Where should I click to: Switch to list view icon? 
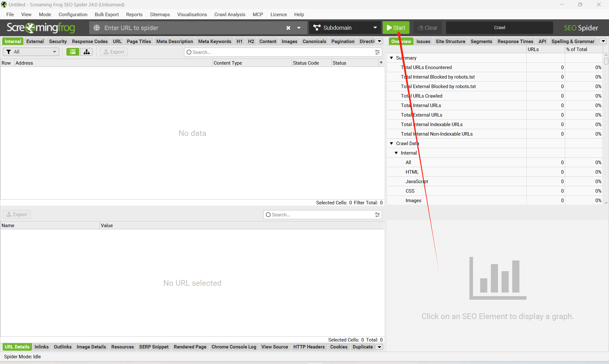point(73,52)
